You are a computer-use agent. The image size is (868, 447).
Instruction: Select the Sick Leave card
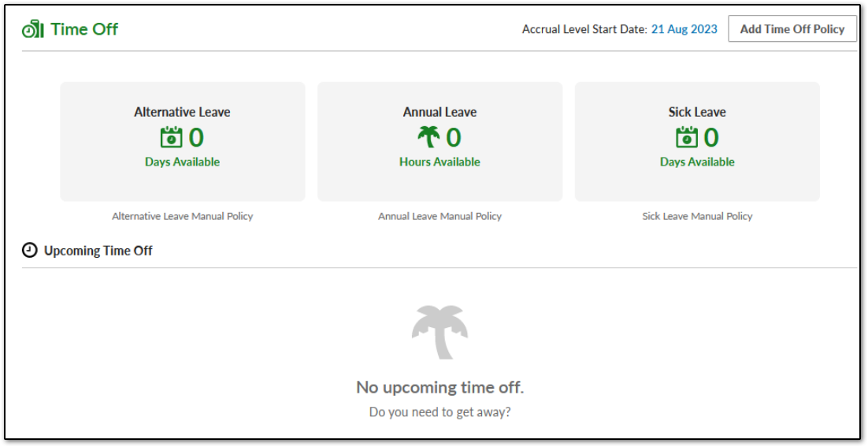[x=697, y=142]
